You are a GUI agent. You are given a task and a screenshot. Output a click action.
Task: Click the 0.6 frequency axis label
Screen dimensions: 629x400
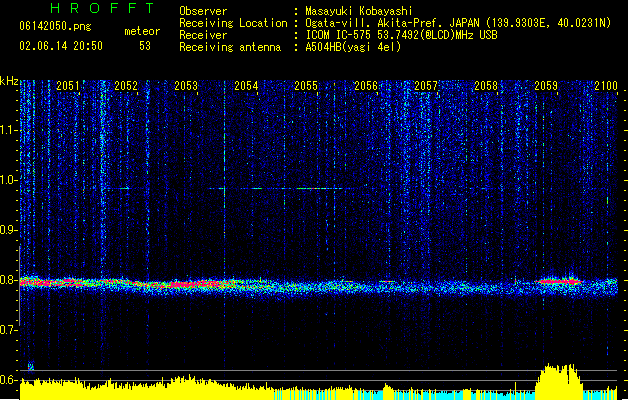click(x=9, y=380)
